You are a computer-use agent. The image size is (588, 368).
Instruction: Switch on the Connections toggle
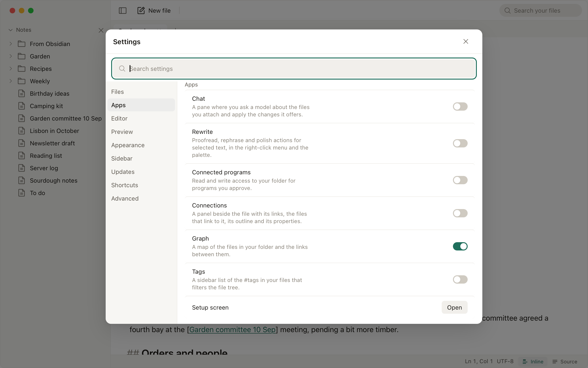coord(460,213)
